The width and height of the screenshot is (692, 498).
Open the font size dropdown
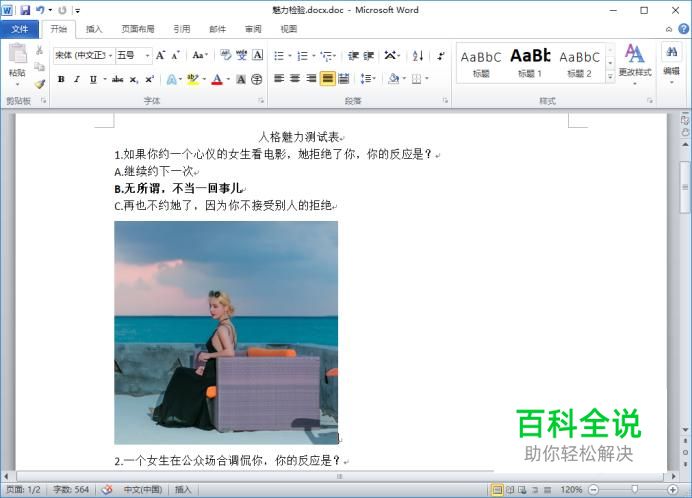click(x=147, y=55)
